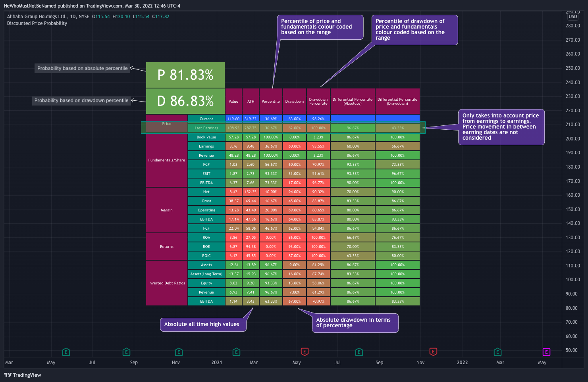Click green earnings marker between Jul and Sep 2021
Viewport: 588px width, 382px height.
[359, 352]
